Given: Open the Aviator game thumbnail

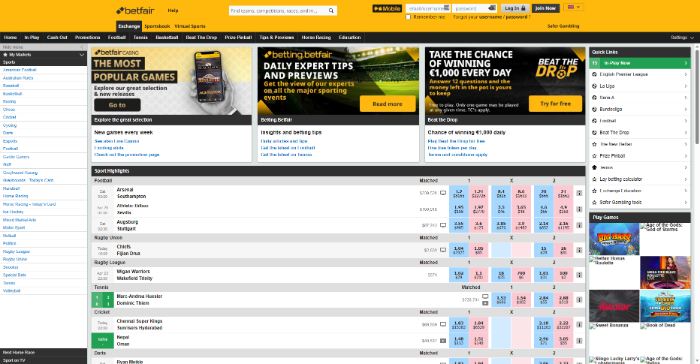Looking at the screenshot, I should (x=614, y=306).
